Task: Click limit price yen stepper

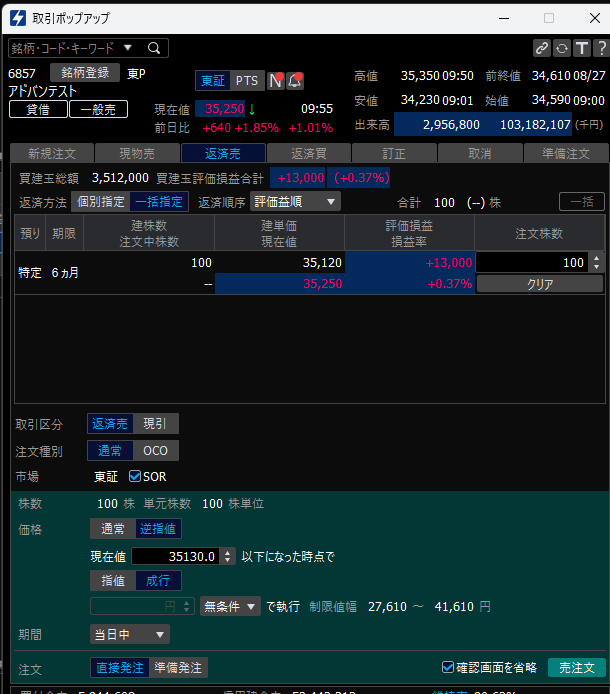Action: [x=187, y=606]
